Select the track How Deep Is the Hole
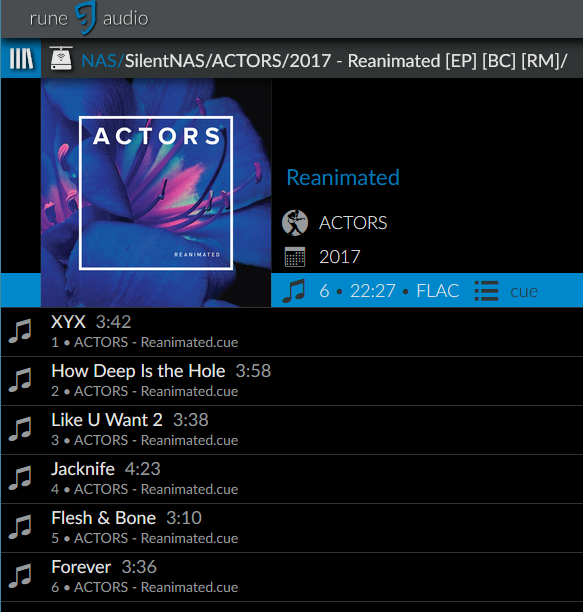 pyautogui.click(x=292, y=381)
